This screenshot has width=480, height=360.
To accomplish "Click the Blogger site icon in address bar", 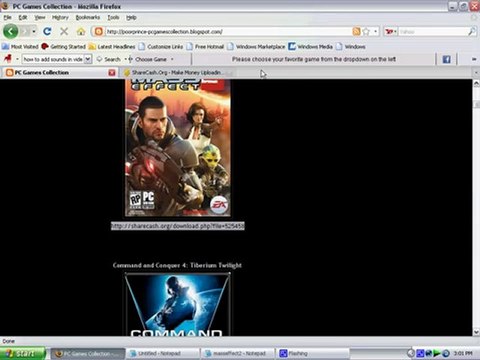I will point(99,32).
